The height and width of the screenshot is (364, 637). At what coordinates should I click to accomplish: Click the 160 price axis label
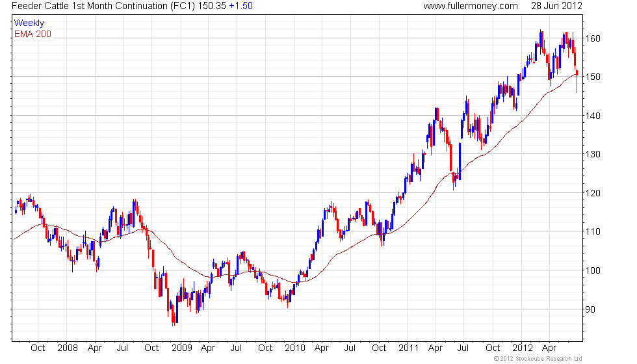coord(593,38)
